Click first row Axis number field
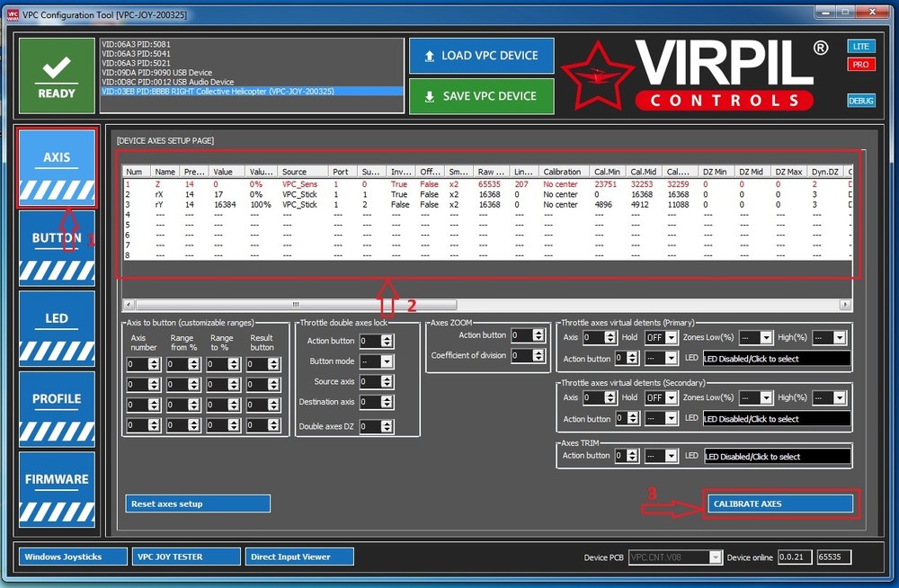 [x=143, y=364]
